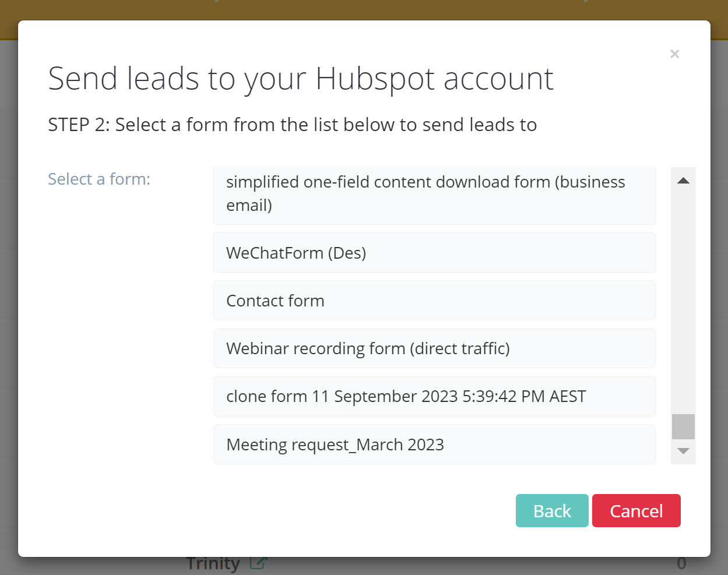The image size is (728, 575).
Task: Choose Meeting request_March 2023 form
Action: pyautogui.click(x=434, y=445)
